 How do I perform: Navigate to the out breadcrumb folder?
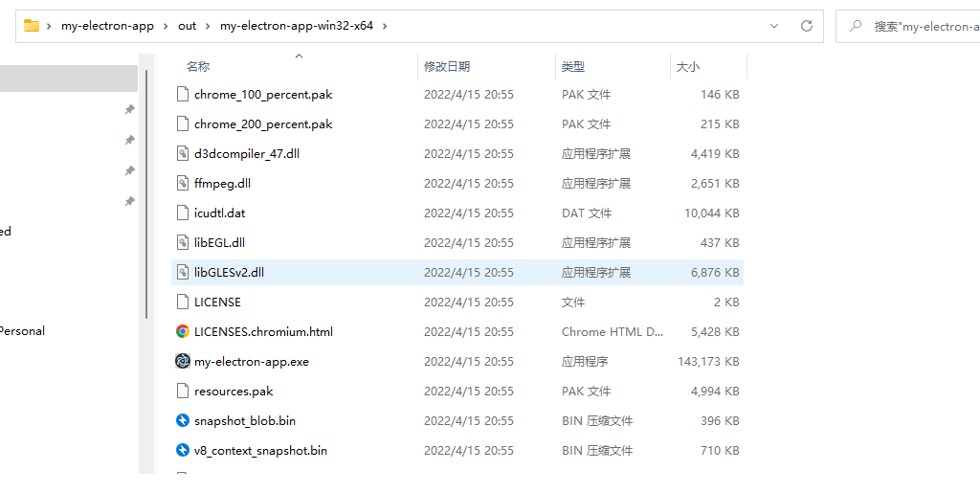(187, 26)
